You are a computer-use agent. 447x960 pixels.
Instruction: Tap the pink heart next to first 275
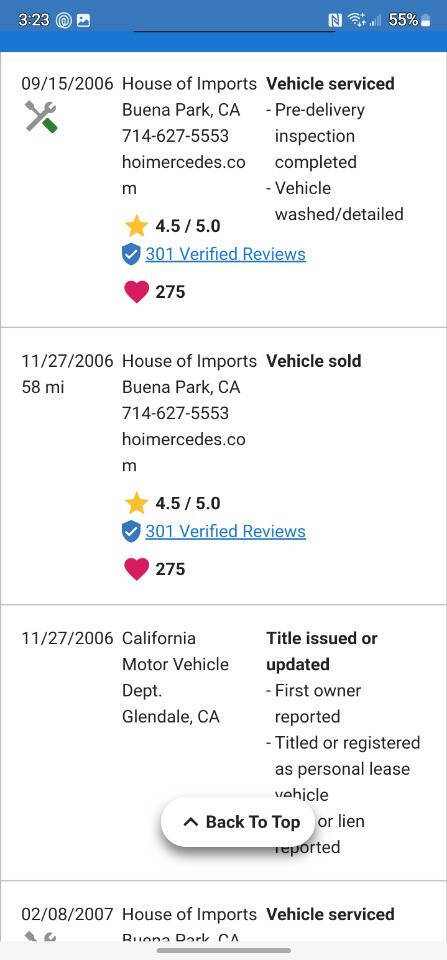coord(136,291)
